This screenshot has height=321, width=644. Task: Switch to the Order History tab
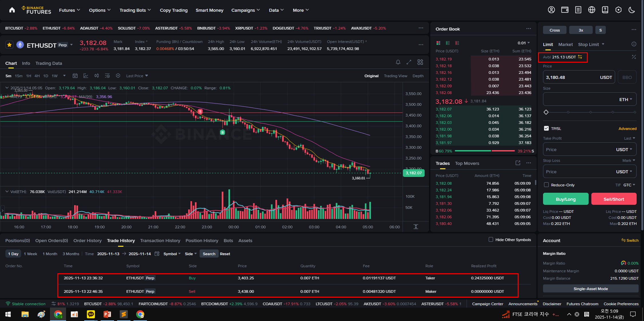pos(87,241)
